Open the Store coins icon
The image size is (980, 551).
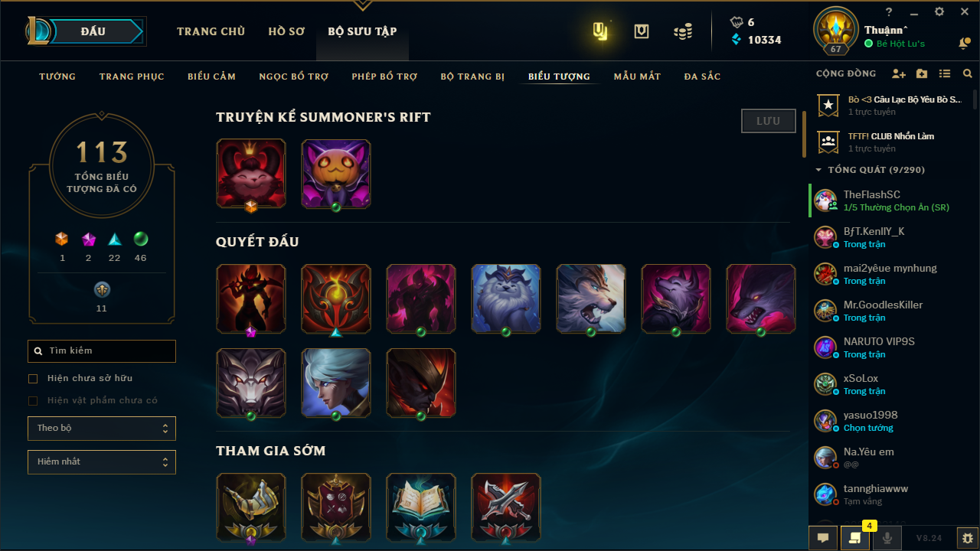[683, 31]
